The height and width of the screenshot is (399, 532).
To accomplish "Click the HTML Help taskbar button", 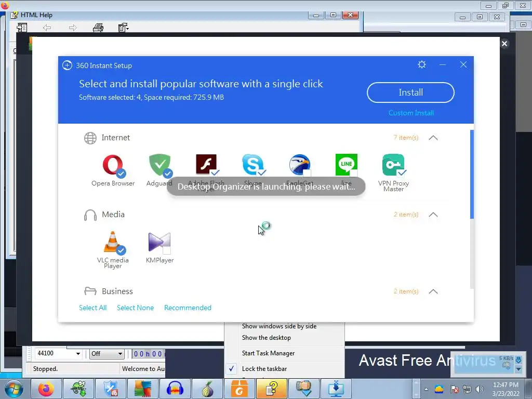I will coord(271,389).
